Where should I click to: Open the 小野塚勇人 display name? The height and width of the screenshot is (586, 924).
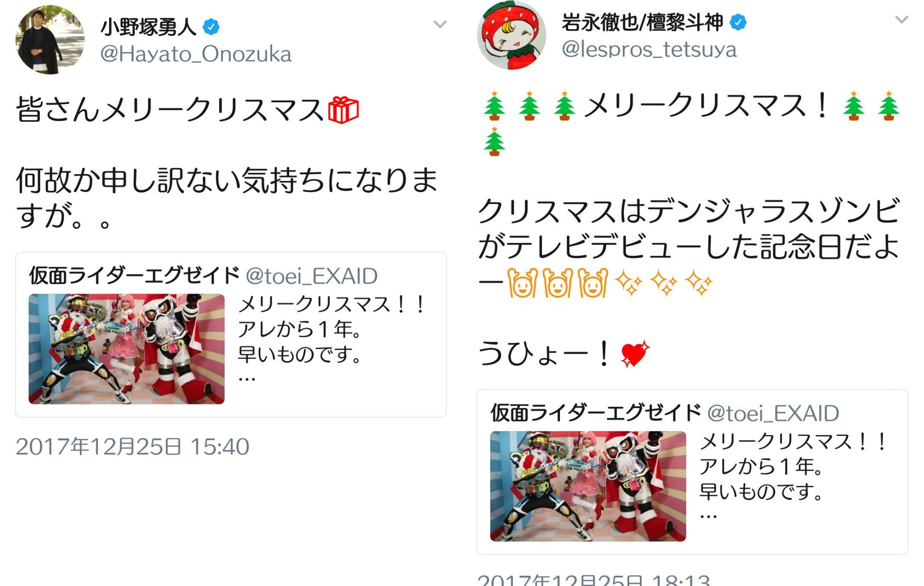click(148, 27)
